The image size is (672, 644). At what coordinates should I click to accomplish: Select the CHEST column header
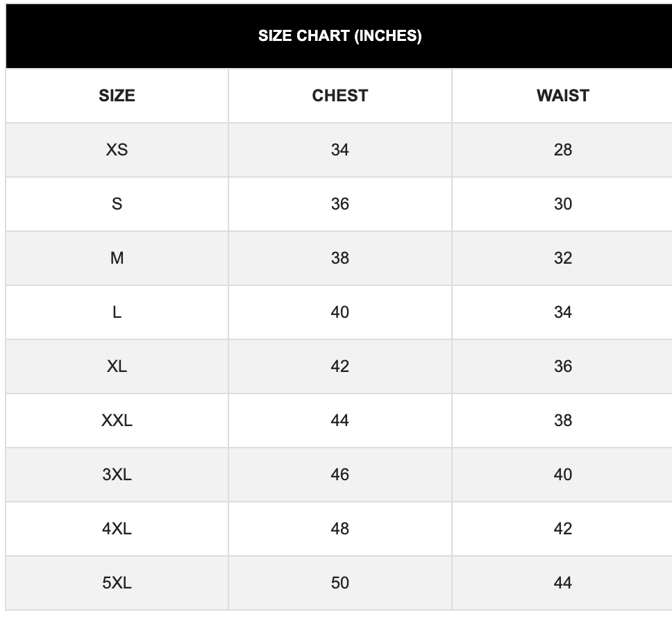pyautogui.click(x=339, y=96)
